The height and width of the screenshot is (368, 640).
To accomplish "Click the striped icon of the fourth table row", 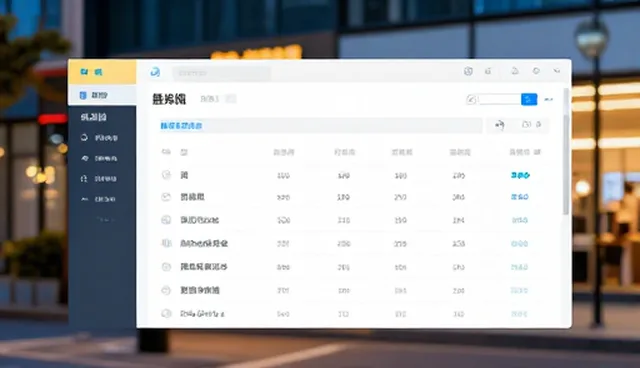I will click(x=166, y=244).
